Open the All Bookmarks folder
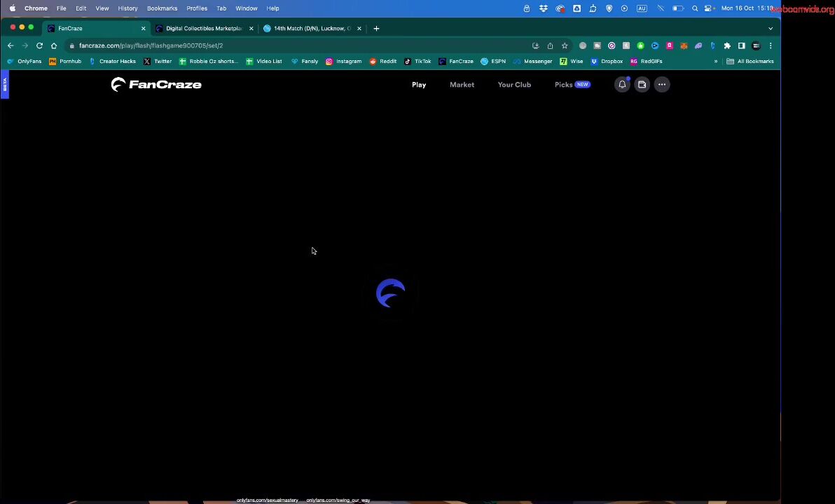835x504 pixels. click(x=750, y=62)
